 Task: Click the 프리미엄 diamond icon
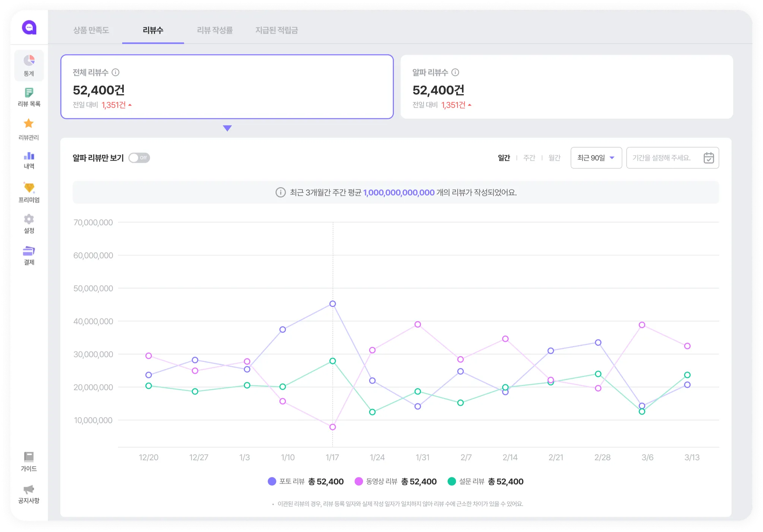coord(29,188)
